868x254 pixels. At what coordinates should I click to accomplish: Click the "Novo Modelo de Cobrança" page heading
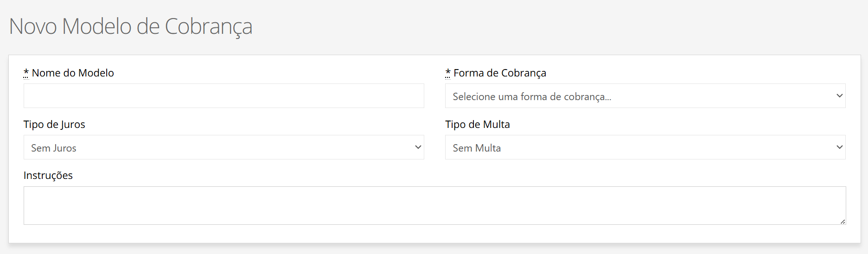[131, 26]
